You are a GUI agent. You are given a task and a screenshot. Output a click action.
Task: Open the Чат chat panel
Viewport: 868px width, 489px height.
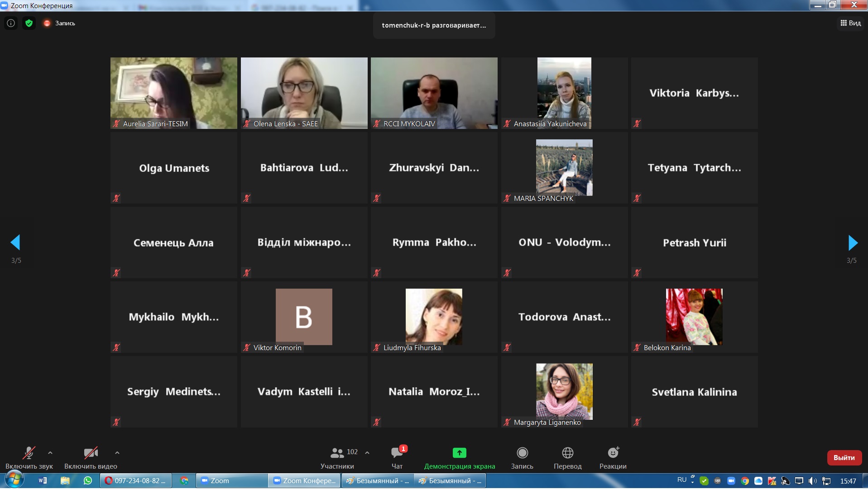(397, 458)
